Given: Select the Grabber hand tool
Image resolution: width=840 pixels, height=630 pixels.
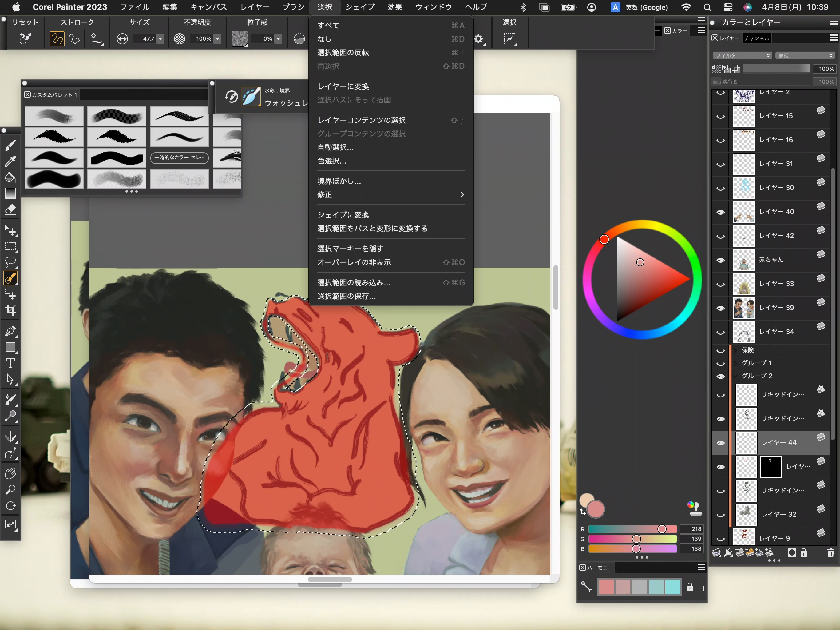Looking at the screenshot, I should (10, 473).
